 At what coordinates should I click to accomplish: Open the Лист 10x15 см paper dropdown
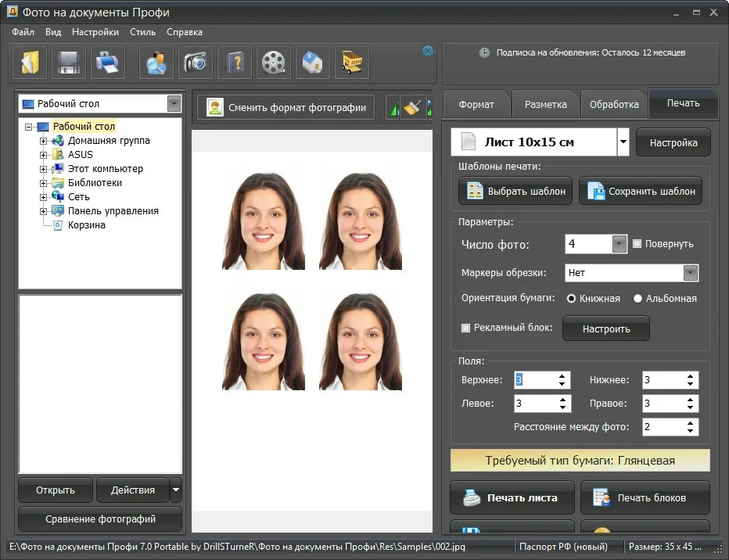(623, 143)
